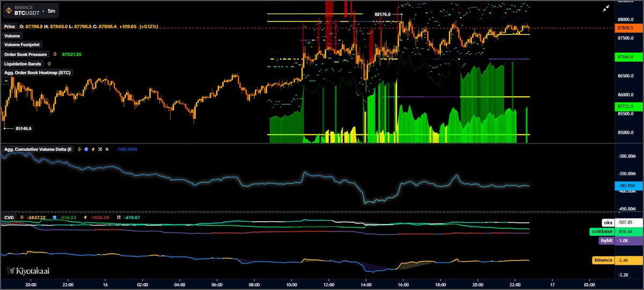Click the 16 date label on time axis

click(105, 284)
